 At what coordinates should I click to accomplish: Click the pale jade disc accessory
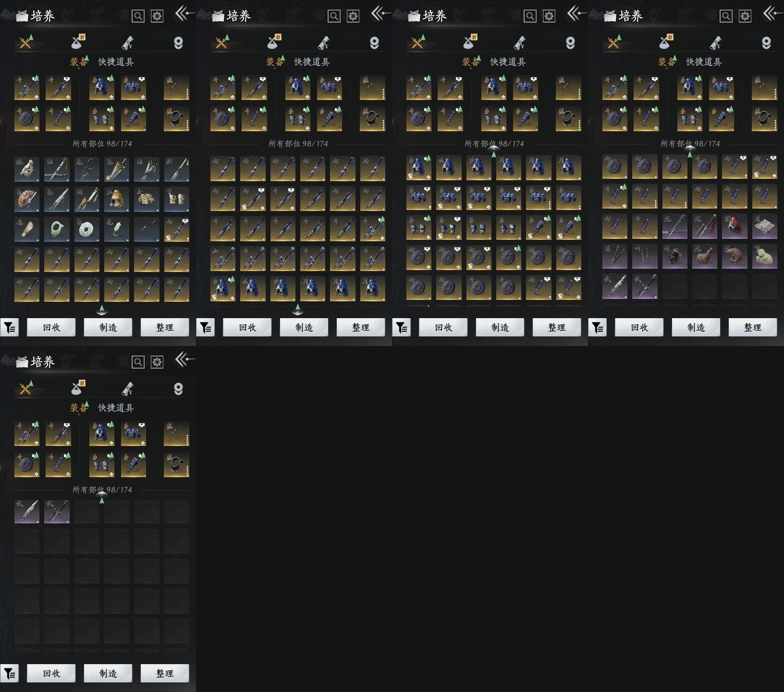point(87,229)
